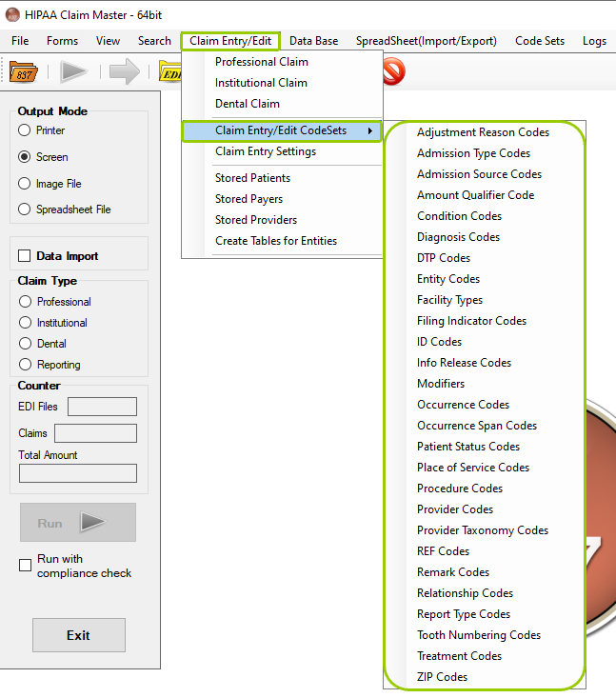Open the File menu
The height and width of the screenshot is (698, 616).
point(20,41)
